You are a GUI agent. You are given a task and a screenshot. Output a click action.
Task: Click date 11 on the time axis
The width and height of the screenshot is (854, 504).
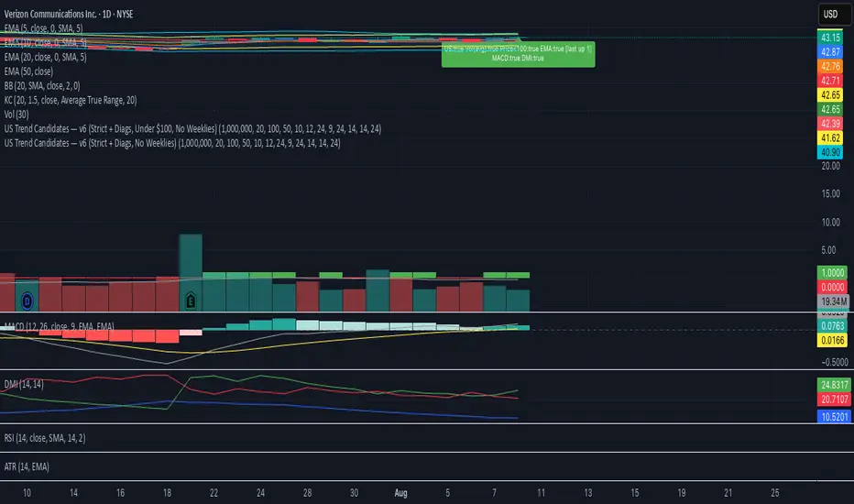coord(541,493)
